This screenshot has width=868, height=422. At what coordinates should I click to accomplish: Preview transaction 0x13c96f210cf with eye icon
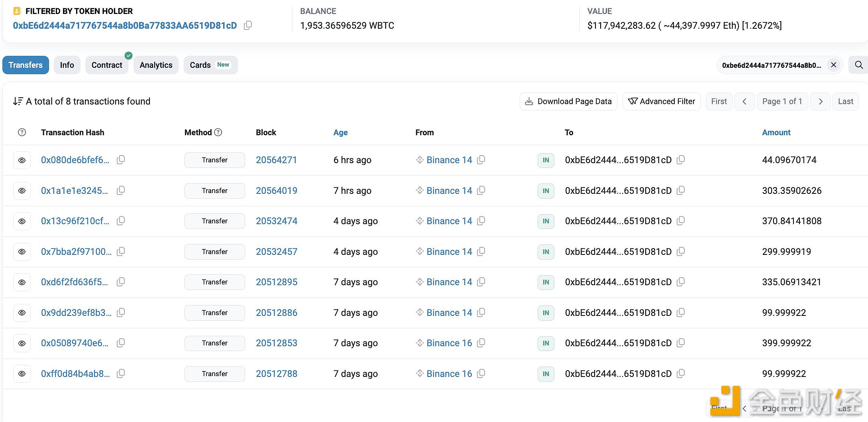22,221
